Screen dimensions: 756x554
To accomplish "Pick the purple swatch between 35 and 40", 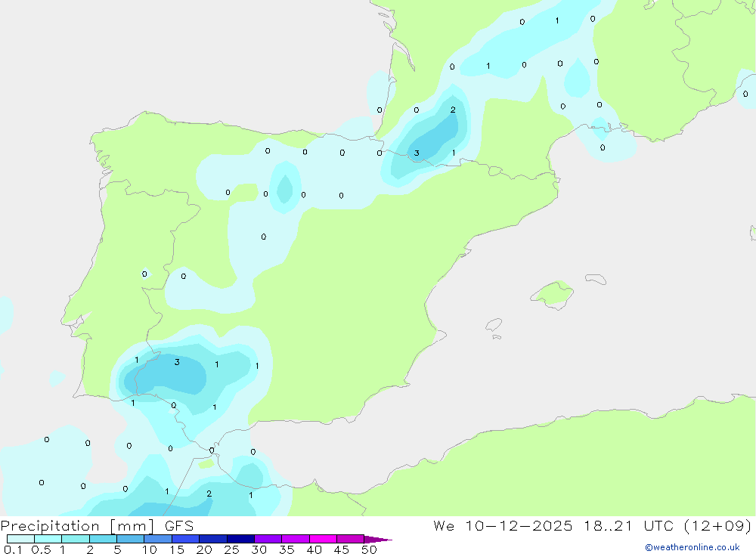I will [296, 539].
